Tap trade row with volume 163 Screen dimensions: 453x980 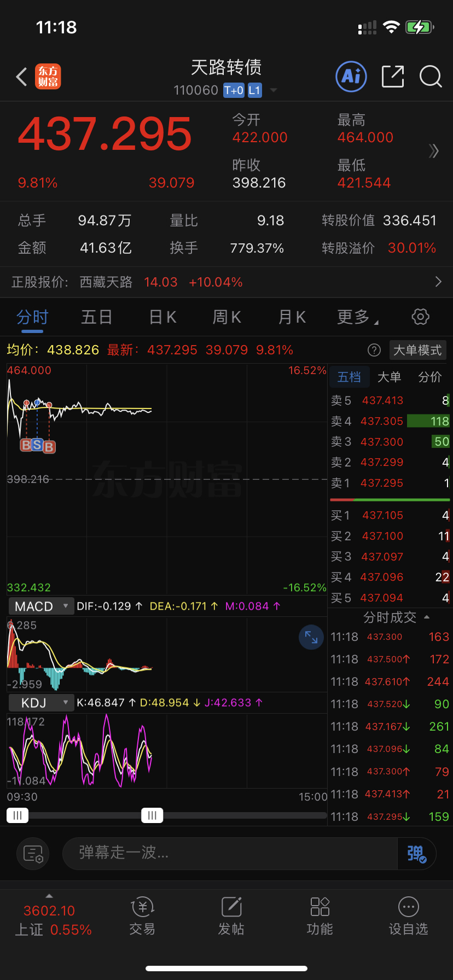[x=390, y=637]
